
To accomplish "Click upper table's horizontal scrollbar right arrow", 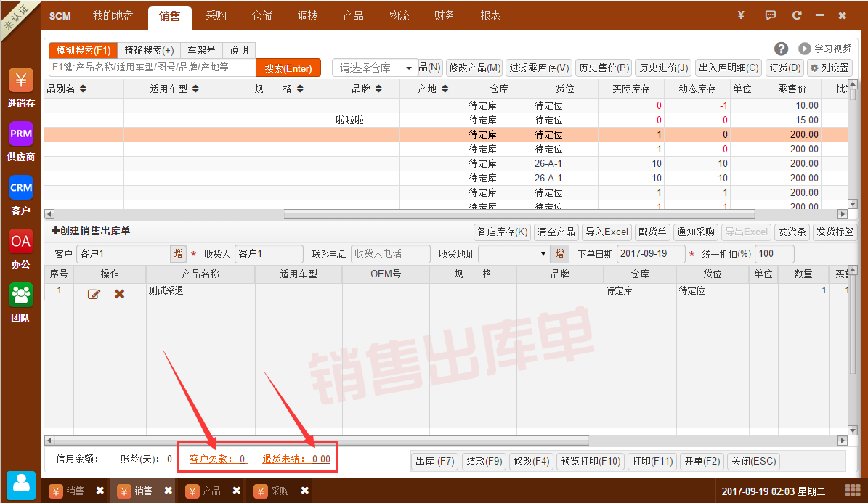I will click(843, 214).
